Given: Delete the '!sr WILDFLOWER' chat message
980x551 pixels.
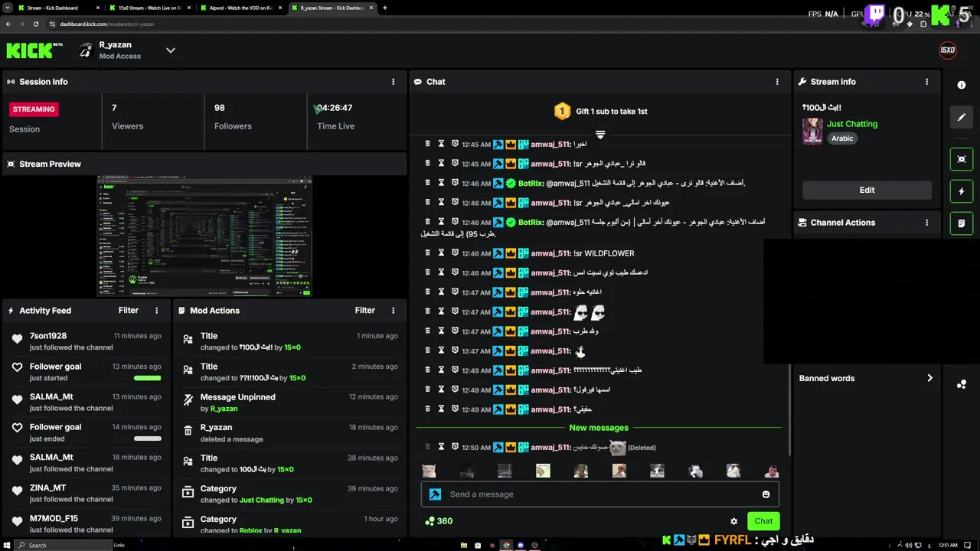Looking at the screenshot, I should pos(427,253).
